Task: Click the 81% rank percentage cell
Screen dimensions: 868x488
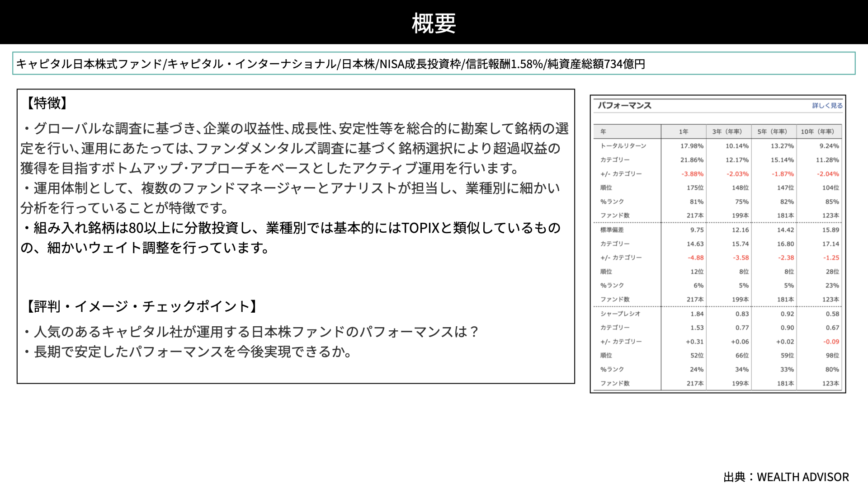Action: tap(697, 202)
